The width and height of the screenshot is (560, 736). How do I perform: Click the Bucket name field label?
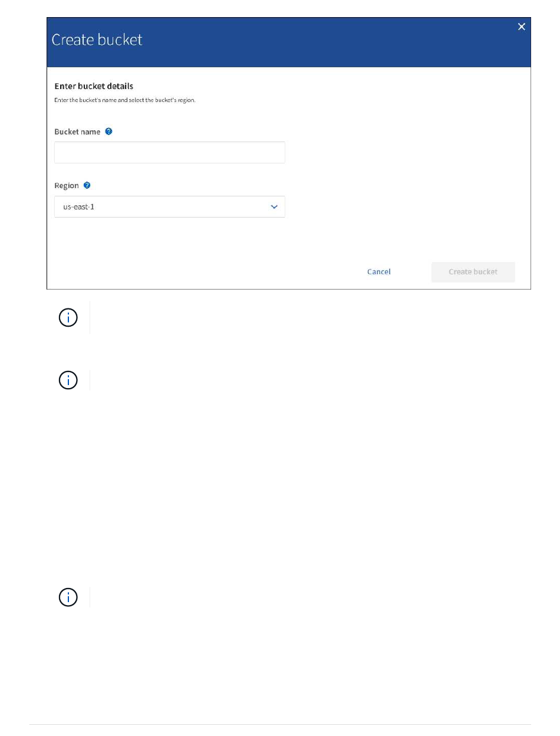pyautogui.click(x=77, y=132)
